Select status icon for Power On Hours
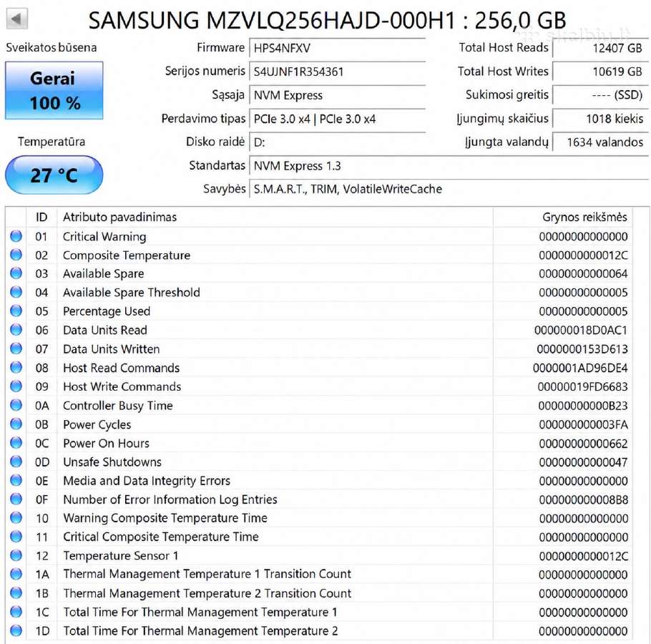 click(x=16, y=443)
